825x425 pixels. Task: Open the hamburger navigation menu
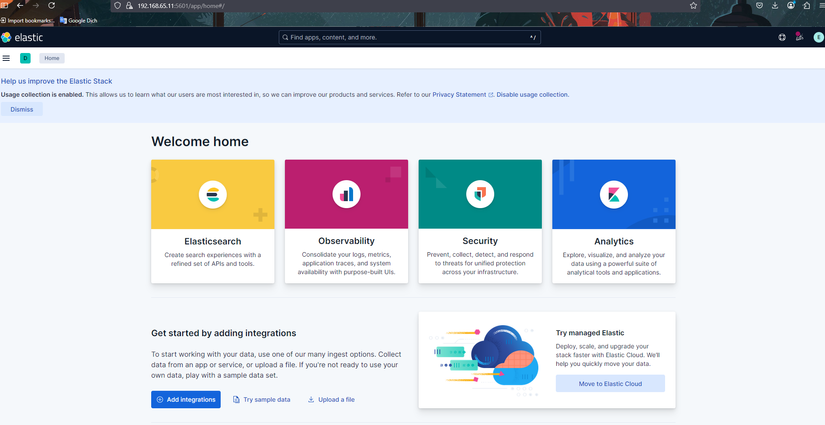[6, 58]
